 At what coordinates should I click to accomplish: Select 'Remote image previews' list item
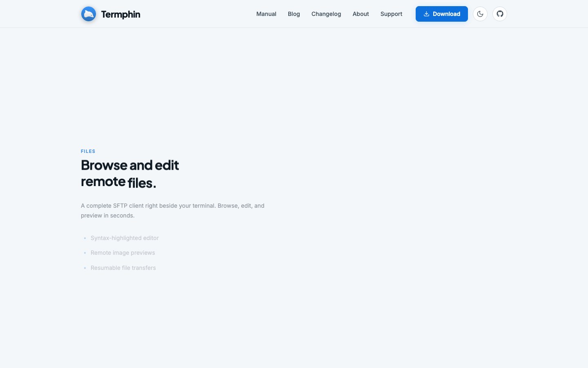tap(123, 253)
